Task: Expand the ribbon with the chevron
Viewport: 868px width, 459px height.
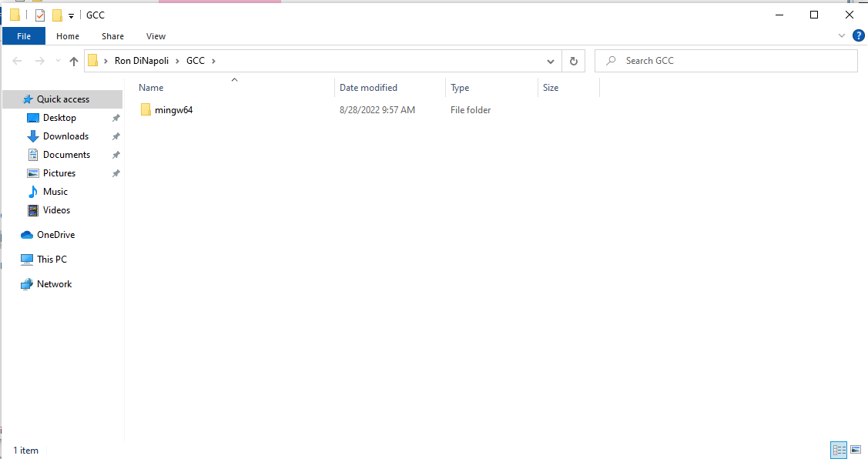Action: (x=842, y=35)
